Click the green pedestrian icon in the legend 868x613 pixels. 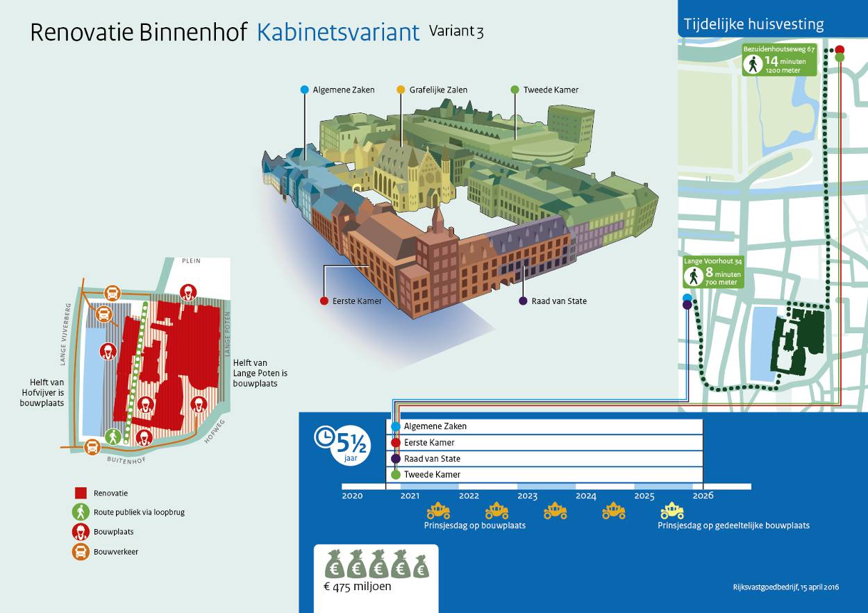click(81, 512)
